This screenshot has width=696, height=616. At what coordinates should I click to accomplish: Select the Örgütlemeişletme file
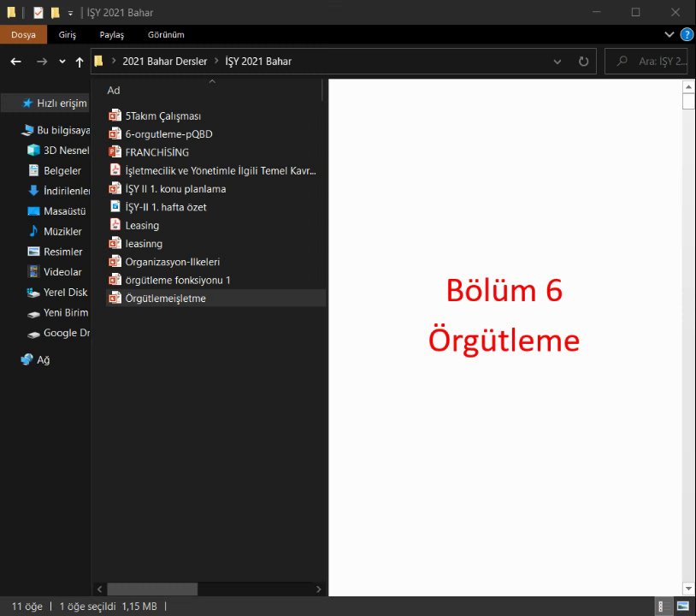[x=215, y=298]
